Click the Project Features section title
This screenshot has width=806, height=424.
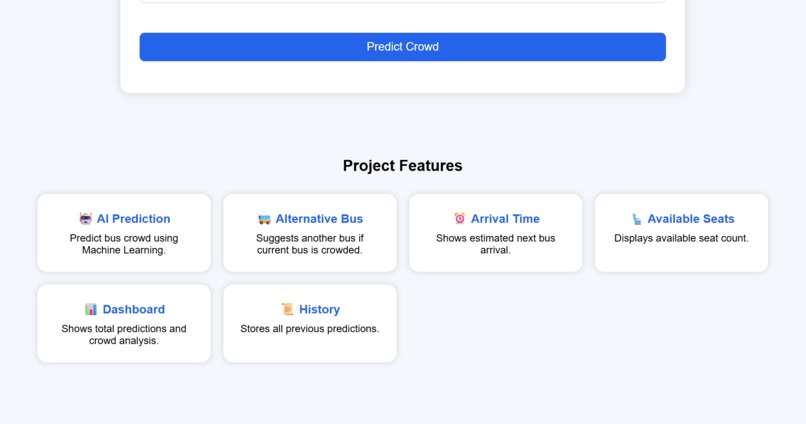point(402,165)
